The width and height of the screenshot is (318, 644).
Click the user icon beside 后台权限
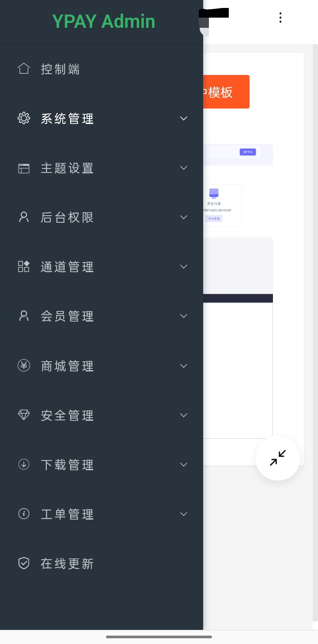(x=24, y=217)
